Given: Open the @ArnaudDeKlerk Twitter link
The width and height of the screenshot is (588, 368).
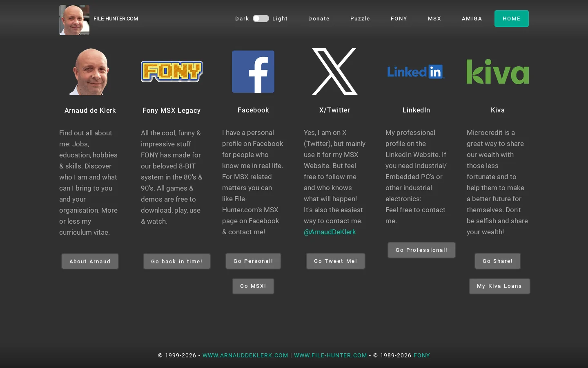Looking at the screenshot, I should 330,232.
